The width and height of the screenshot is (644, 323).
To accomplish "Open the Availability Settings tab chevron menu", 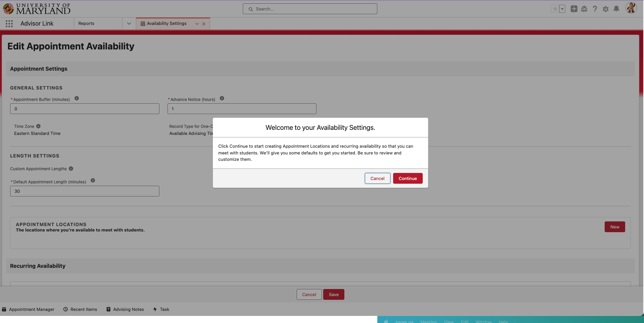I will pyautogui.click(x=197, y=24).
